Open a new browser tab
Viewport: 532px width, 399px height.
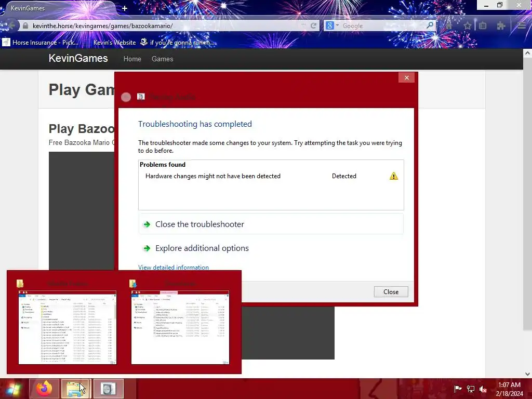125,8
